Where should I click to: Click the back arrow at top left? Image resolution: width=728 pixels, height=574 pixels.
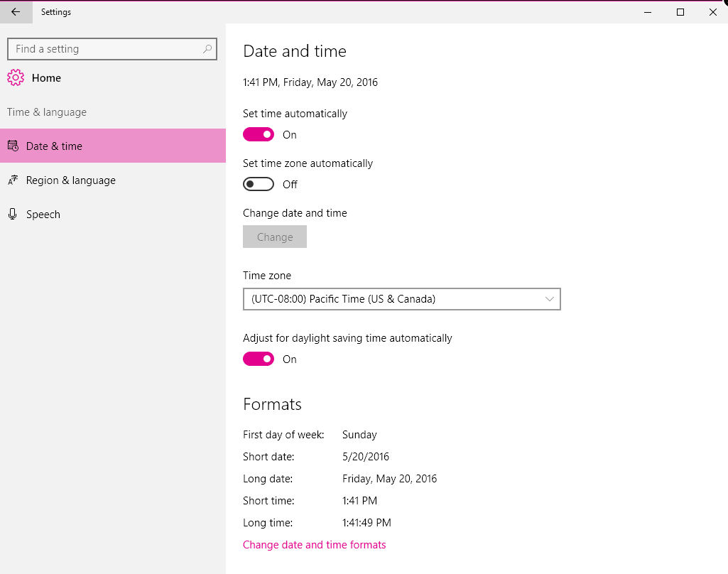click(15, 12)
